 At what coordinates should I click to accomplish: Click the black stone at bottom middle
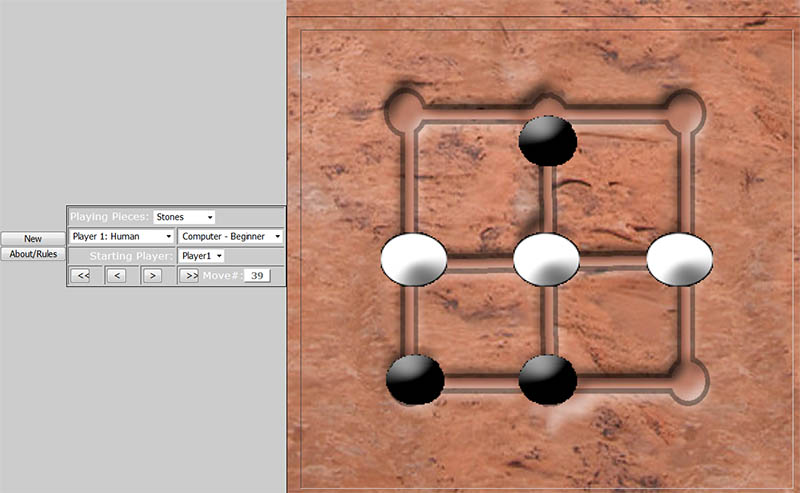point(547,380)
